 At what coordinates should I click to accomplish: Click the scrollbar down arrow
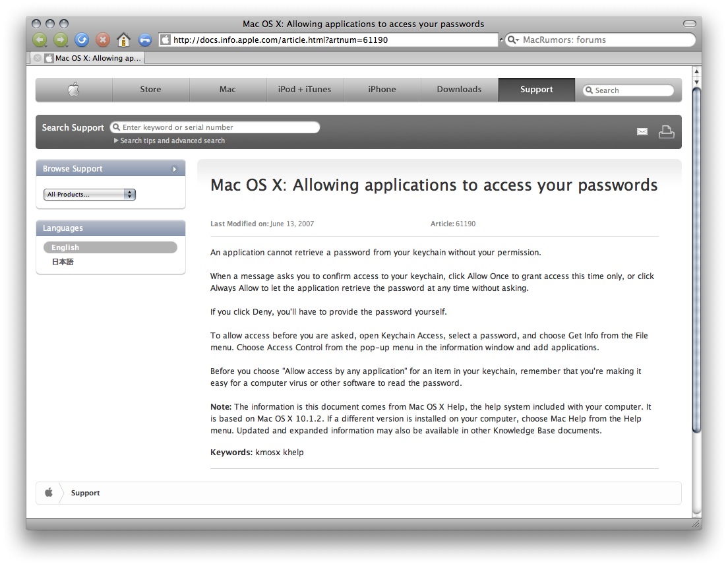[x=696, y=81]
